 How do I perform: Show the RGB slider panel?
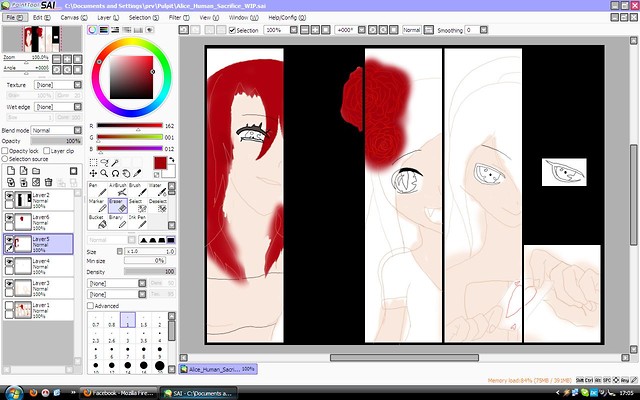click(104, 30)
